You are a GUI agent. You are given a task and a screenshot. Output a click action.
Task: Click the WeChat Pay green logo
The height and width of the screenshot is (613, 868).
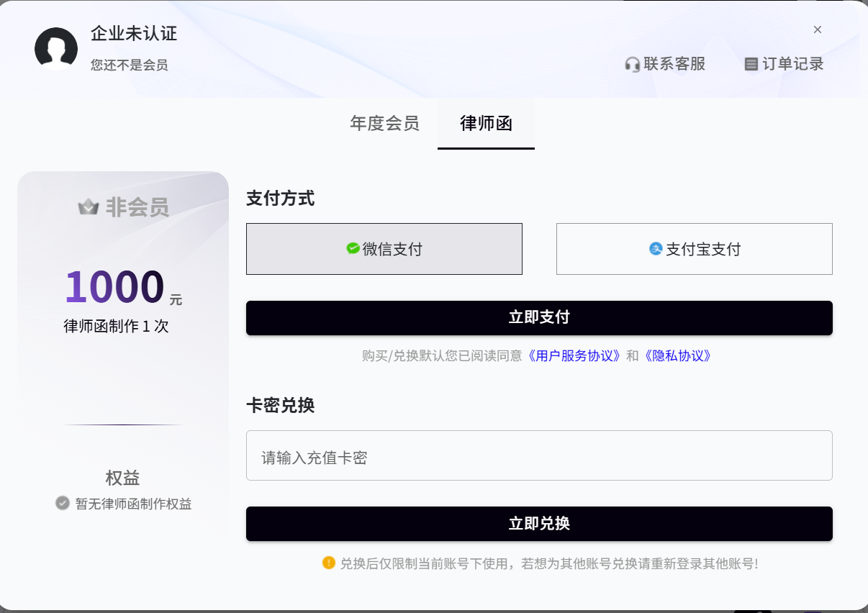(353, 249)
